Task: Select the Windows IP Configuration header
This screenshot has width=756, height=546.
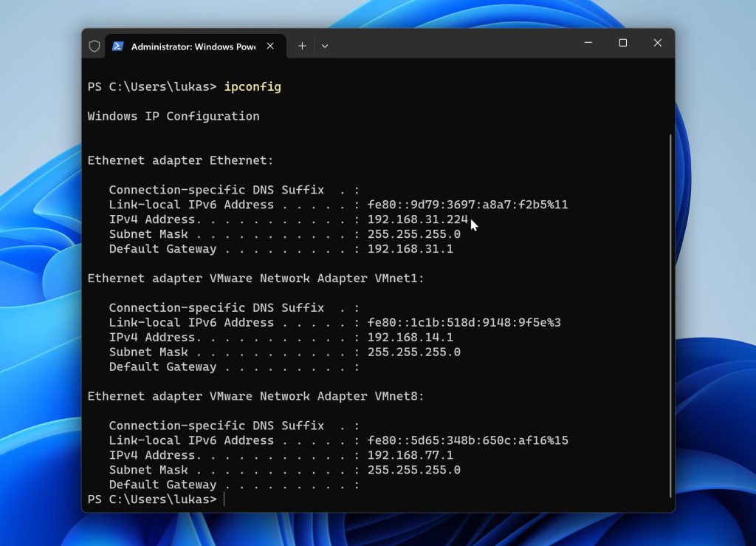Action: click(173, 116)
